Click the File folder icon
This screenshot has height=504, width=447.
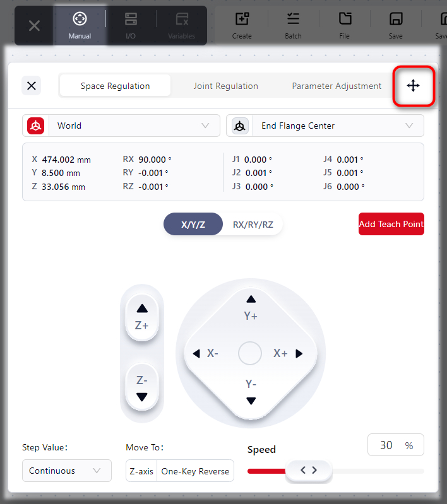(345, 19)
